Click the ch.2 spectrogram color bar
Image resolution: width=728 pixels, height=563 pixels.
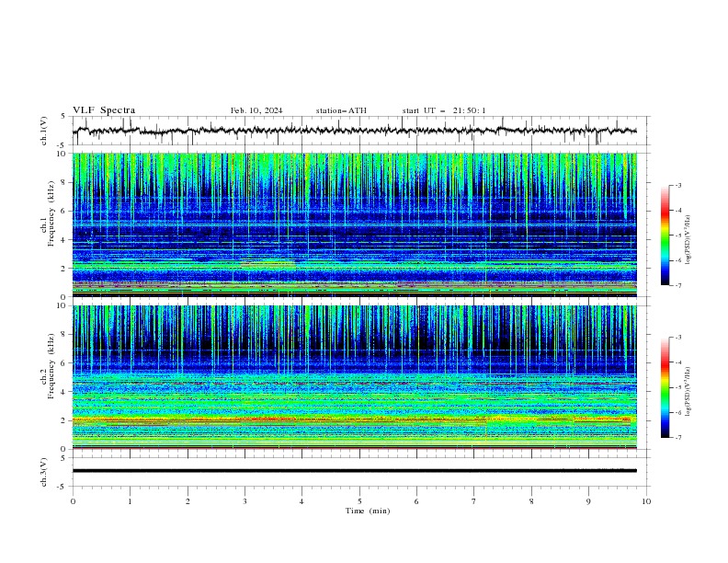coord(665,387)
